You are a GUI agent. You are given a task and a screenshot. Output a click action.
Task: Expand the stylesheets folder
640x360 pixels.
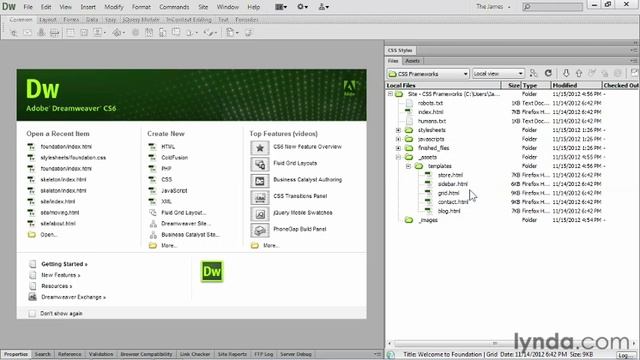(x=398, y=130)
